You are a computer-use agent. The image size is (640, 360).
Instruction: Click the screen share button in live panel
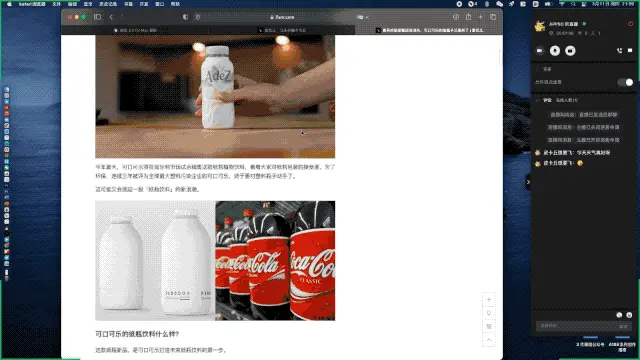570,51
